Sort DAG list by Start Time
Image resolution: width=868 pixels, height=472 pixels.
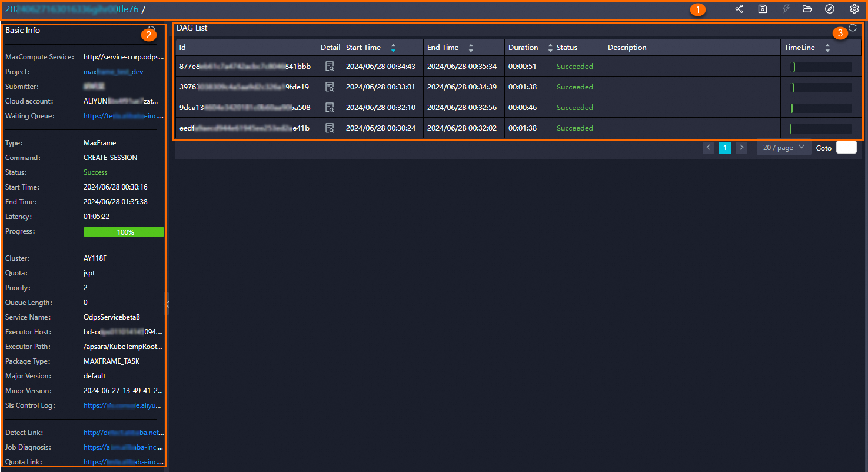[393, 48]
